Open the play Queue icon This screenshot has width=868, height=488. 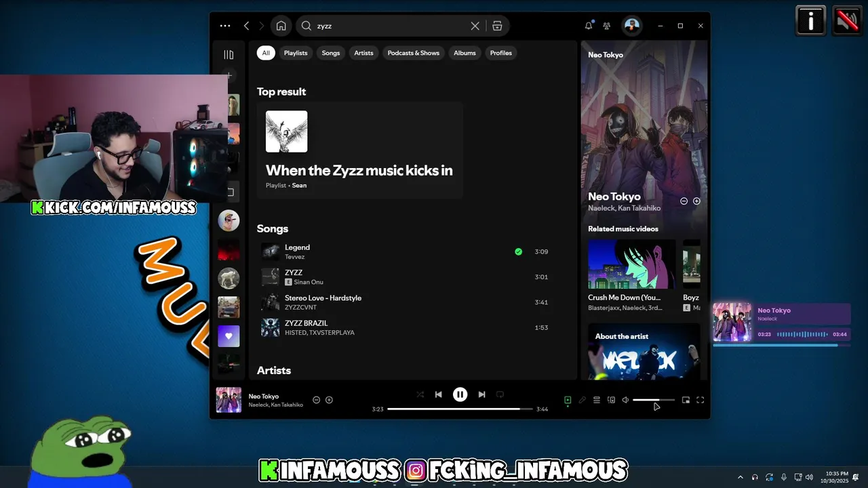pyautogui.click(x=597, y=400)
